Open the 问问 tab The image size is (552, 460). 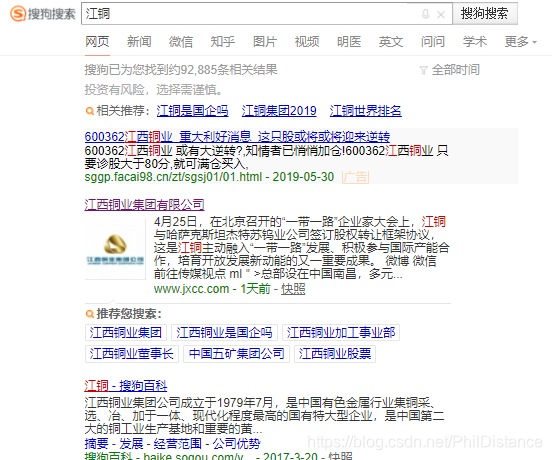[433, 42]
